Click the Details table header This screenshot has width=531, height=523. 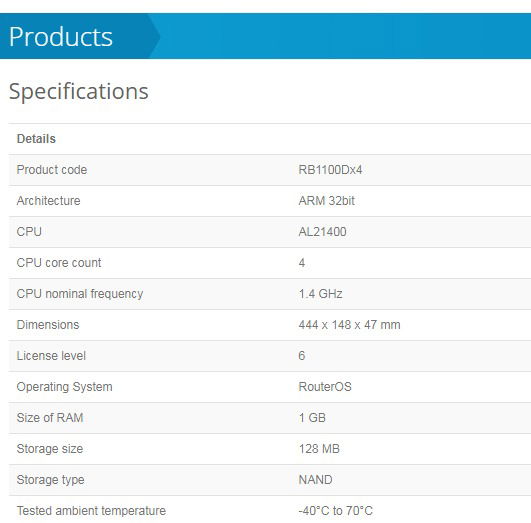[x=36, y=139]
